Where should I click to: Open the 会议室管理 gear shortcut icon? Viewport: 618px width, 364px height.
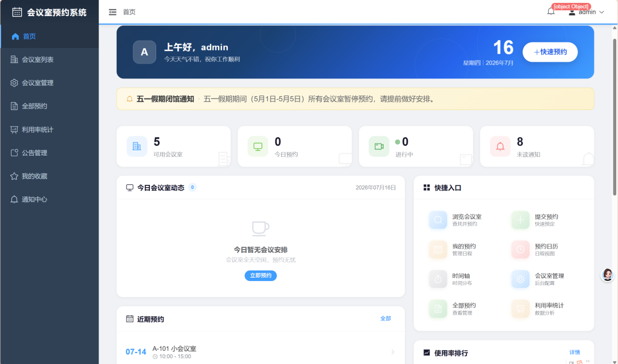[x=520, y=279]
